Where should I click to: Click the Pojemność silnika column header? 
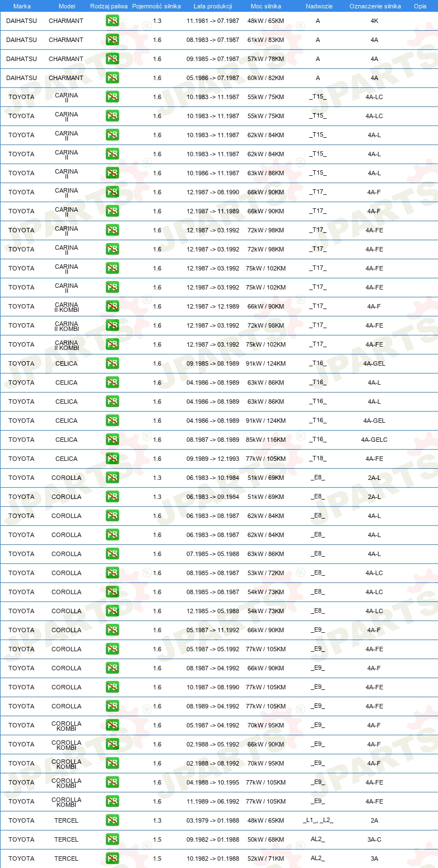156,6
